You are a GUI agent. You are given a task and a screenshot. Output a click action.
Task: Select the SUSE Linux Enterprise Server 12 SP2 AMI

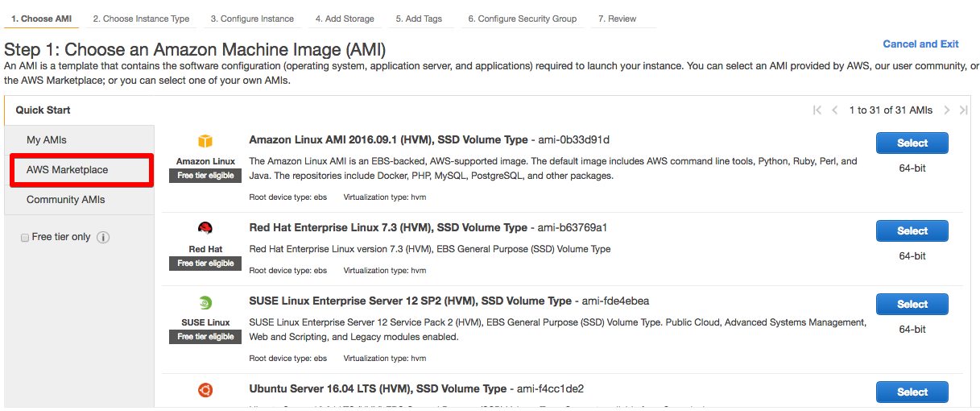[912, 304]
